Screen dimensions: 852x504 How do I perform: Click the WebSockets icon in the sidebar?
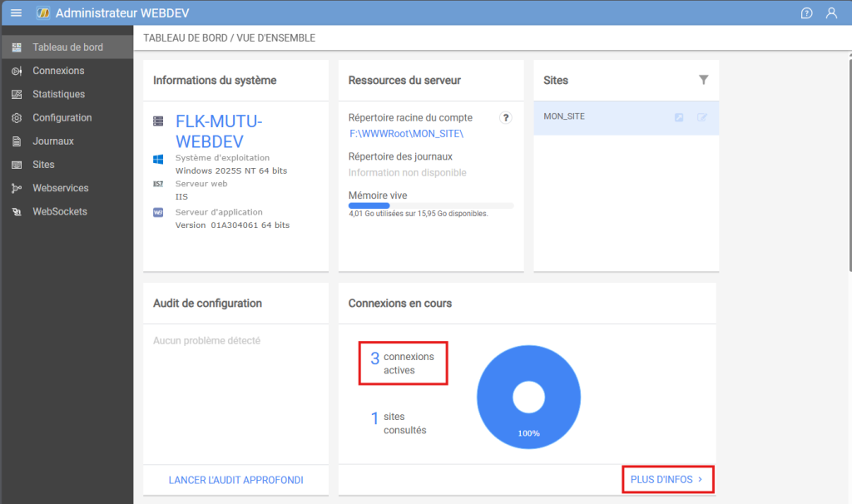17,212
